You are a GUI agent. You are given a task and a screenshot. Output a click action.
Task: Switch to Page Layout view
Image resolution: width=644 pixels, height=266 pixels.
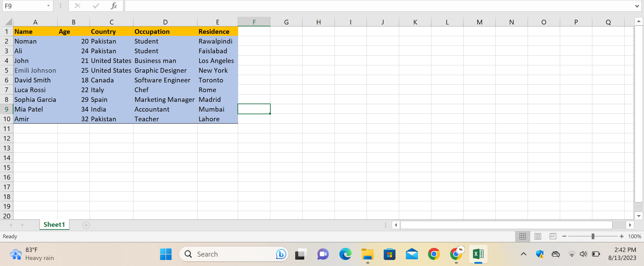point(538,237)
